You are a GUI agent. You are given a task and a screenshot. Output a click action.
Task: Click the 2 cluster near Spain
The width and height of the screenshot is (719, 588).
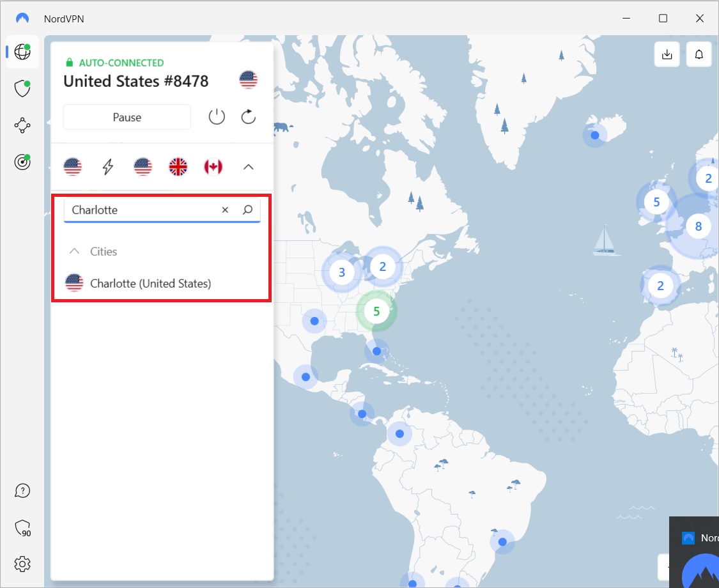point(660,286)
